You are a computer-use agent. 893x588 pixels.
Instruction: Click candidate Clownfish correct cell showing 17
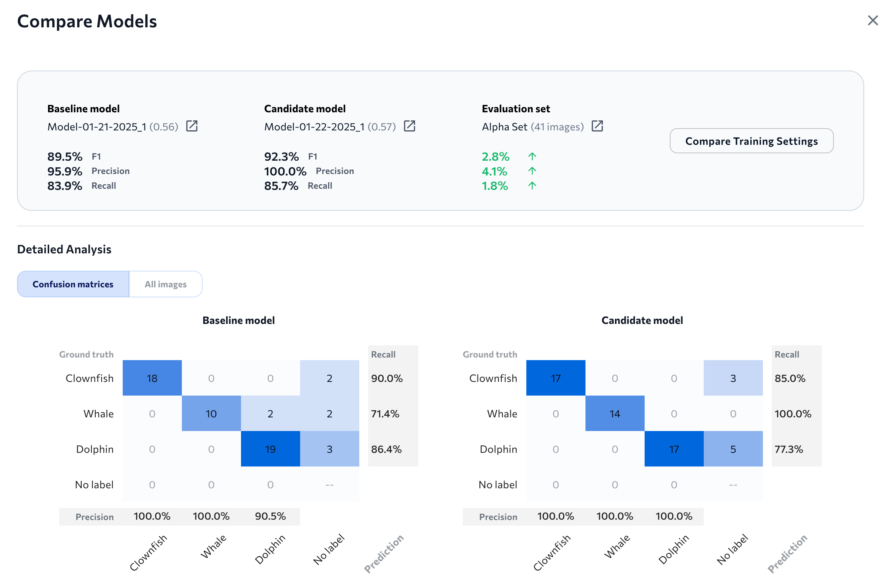556,378
